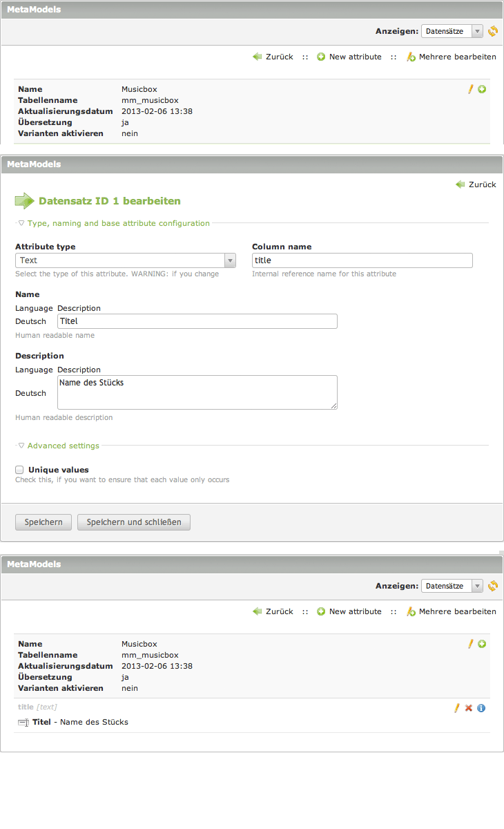Focus the Column name input field
This screenshot has height=829, width=504.
[362, 260]
